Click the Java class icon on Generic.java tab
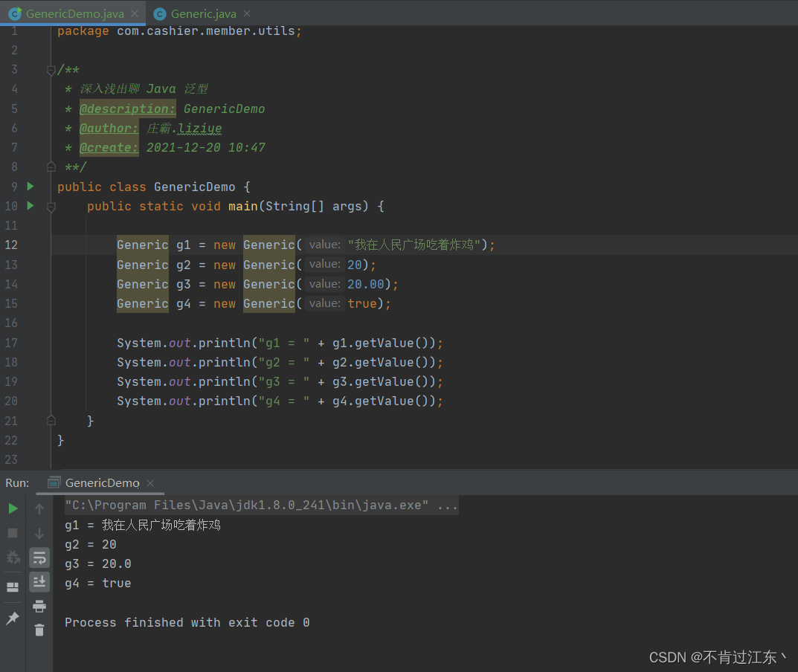This screenshot has height=672, width=798. 160,14
